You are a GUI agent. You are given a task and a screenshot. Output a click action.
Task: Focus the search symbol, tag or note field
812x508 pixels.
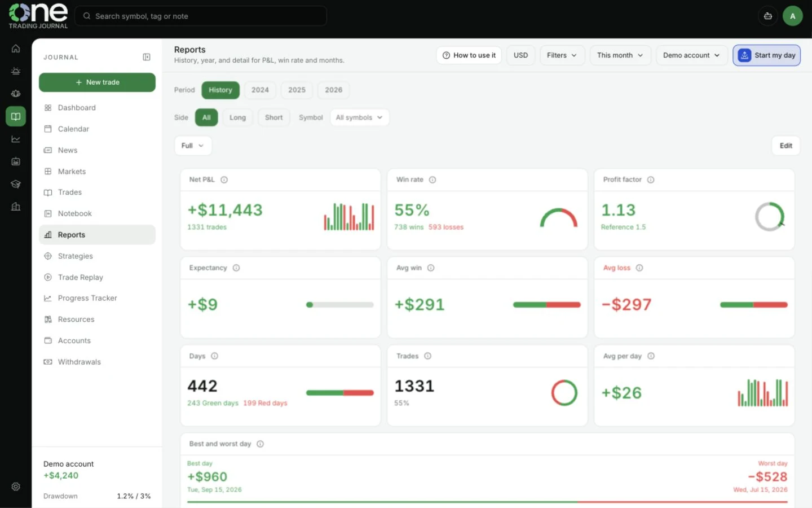coord(201,16)
